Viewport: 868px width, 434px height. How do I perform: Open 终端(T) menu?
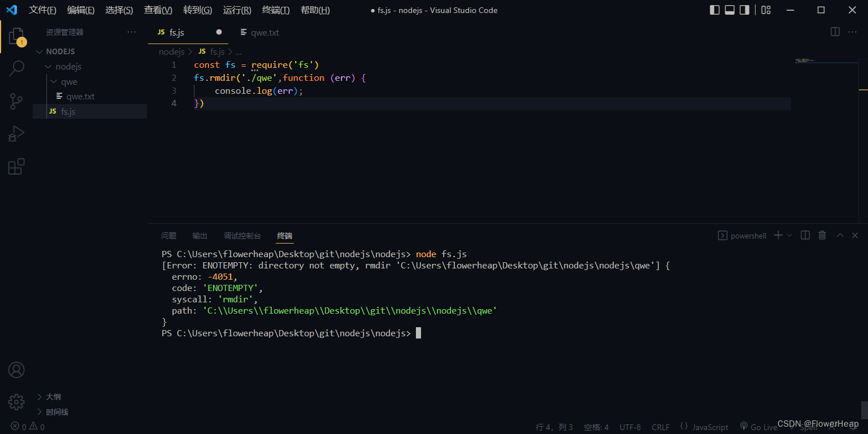pyautogui.click(x=276, y=10)
